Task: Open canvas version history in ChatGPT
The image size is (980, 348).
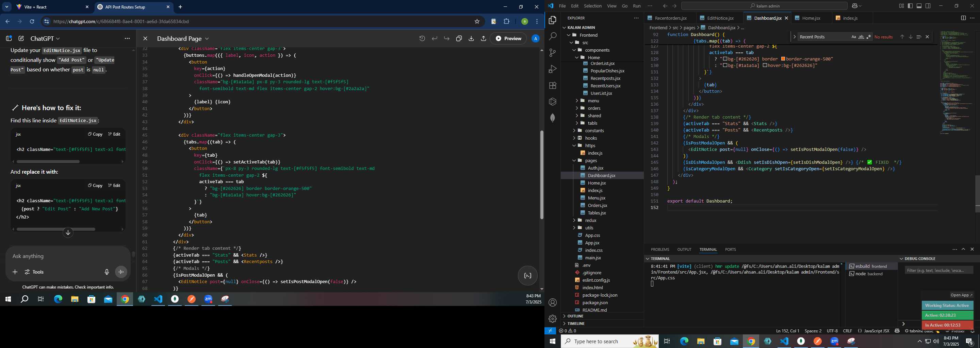Action: coord(422,38)
